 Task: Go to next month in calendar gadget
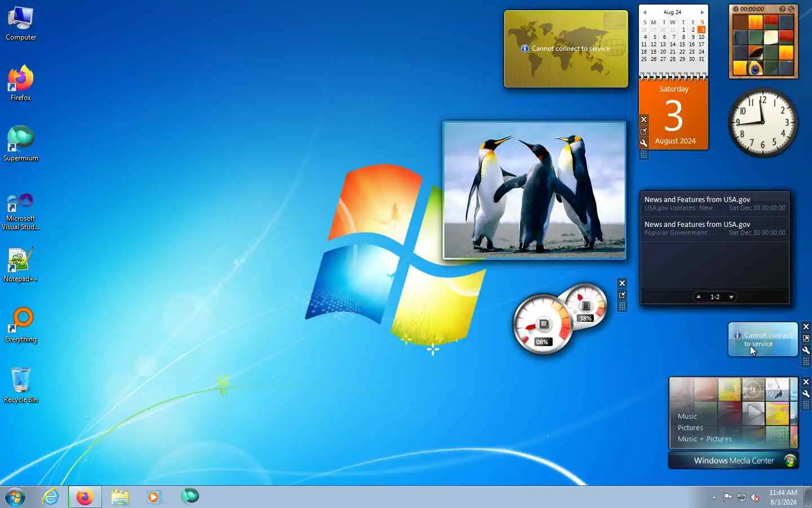pyautogui.click(x=702, y=12)
